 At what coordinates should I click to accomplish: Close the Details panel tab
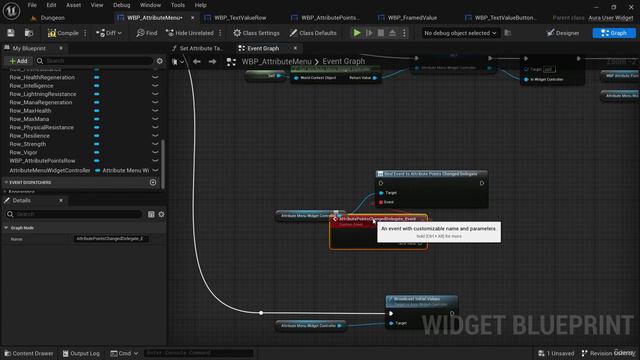coord(61,200)
